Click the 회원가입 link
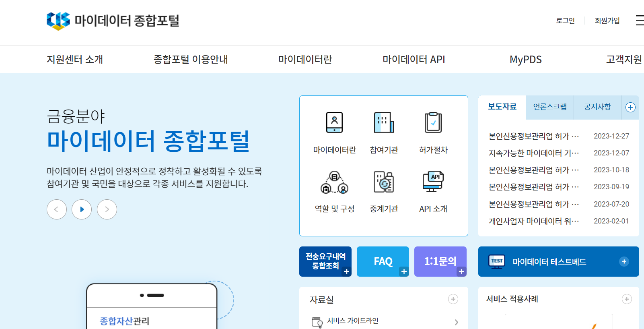 click(x=607, y=21)
